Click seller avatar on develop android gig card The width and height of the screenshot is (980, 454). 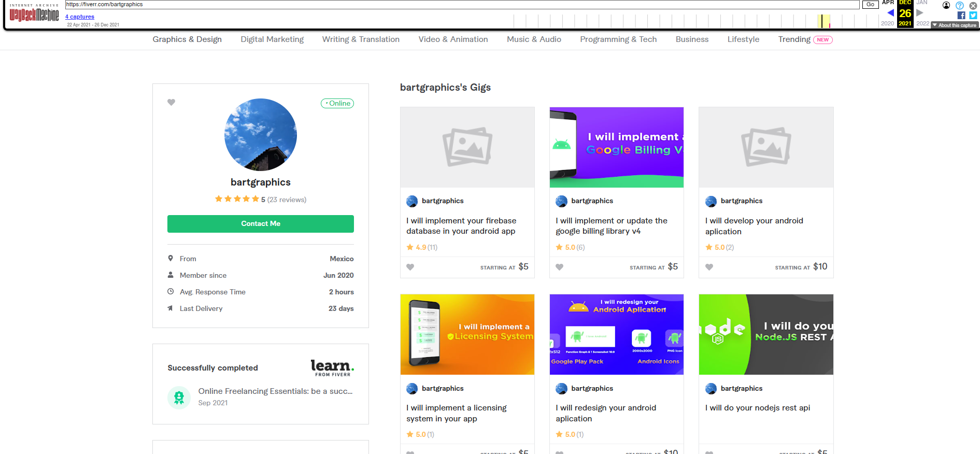click(711, 201)
